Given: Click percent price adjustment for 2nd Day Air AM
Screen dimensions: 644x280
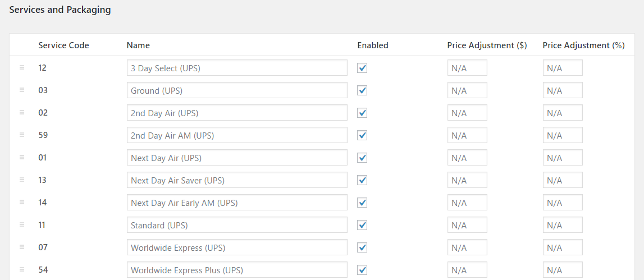Looking at the screenshot, I should (x=563, y=135).
